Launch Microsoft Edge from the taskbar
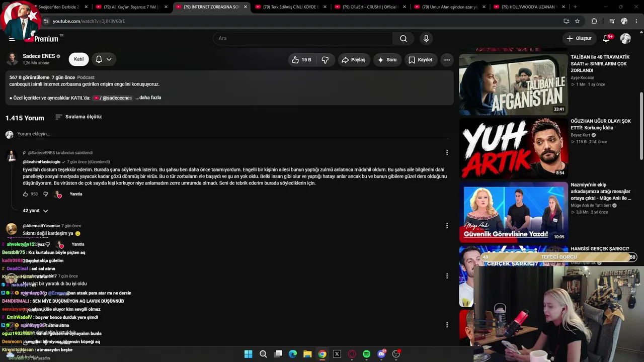 coord(293,354)
